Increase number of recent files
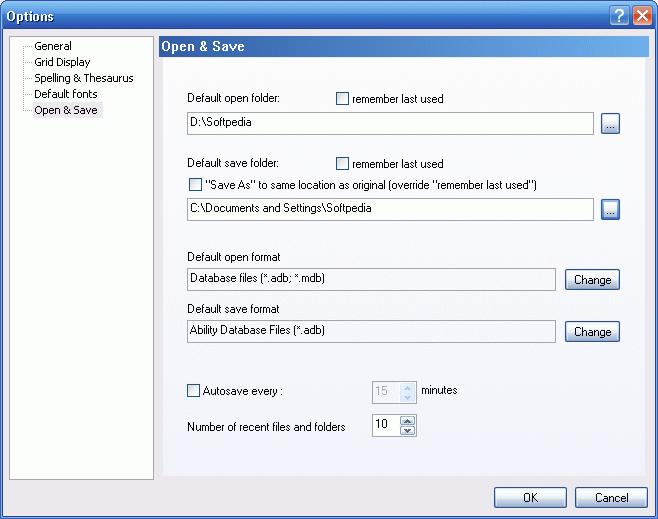This screenshot has width=658, height=519. pyautogui.click(x=407, y=420)
